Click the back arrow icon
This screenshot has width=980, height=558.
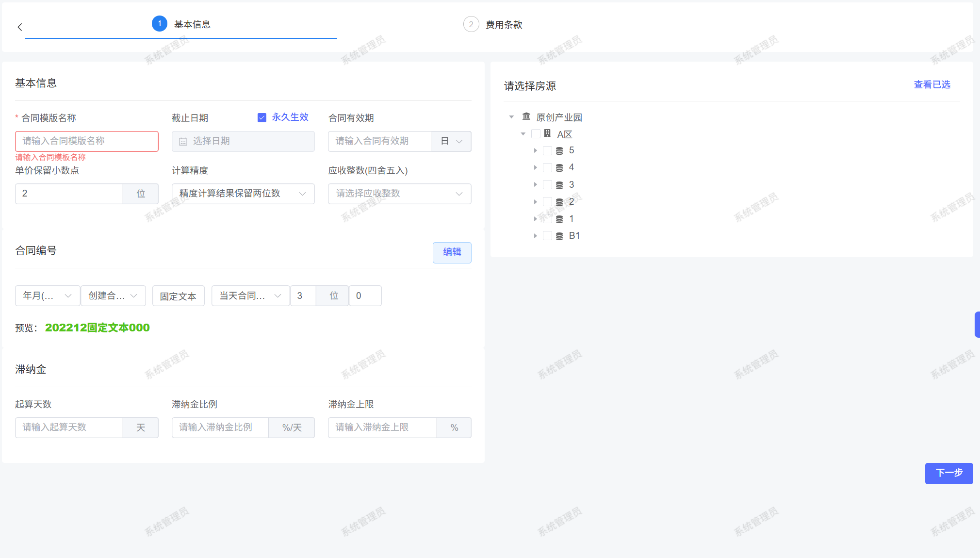click(x=20, y=27)
